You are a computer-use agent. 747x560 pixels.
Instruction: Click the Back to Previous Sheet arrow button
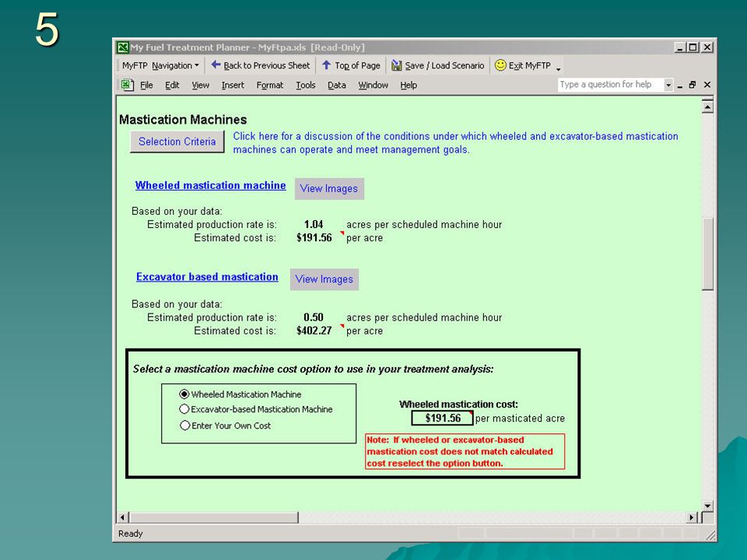[260, 65]
